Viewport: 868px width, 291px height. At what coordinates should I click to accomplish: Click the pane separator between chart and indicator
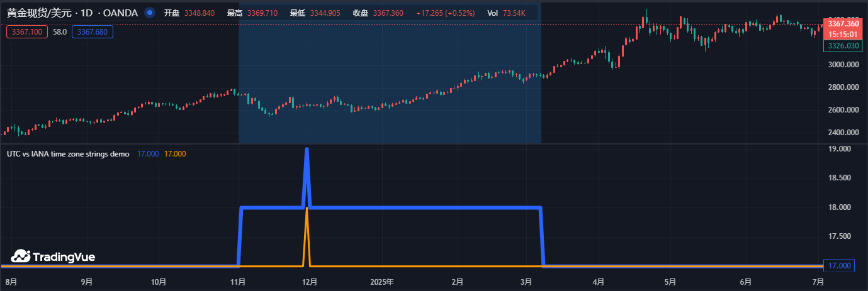click(x=409, y=144)
